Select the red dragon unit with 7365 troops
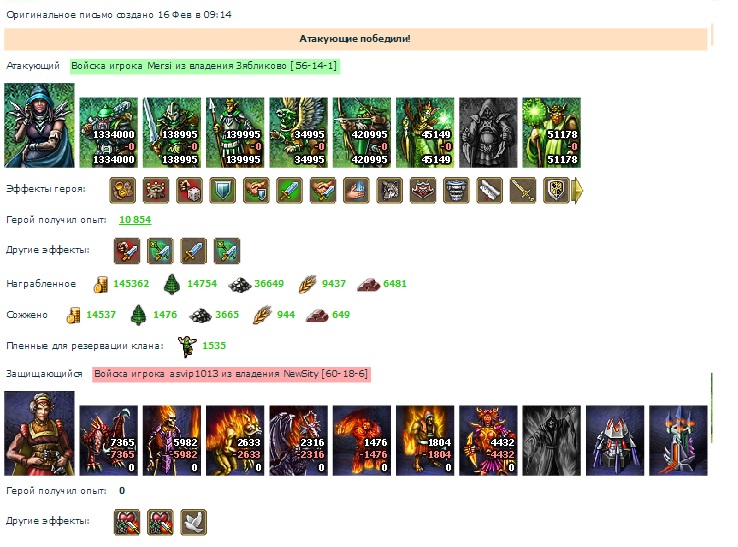 pos(109,441)
